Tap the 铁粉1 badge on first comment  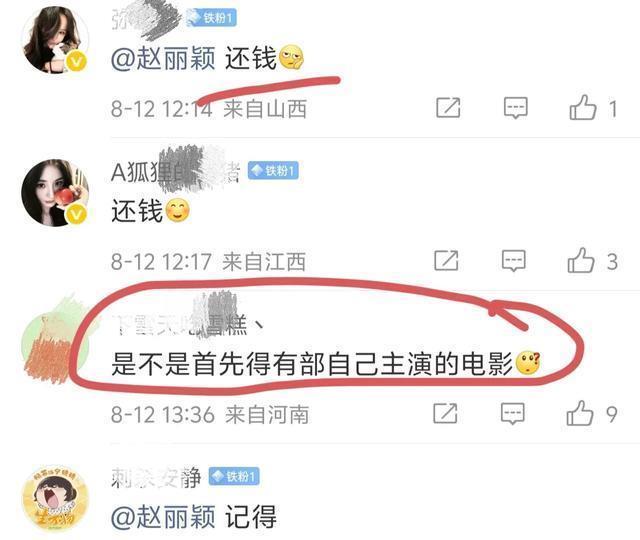click(211, 18)
